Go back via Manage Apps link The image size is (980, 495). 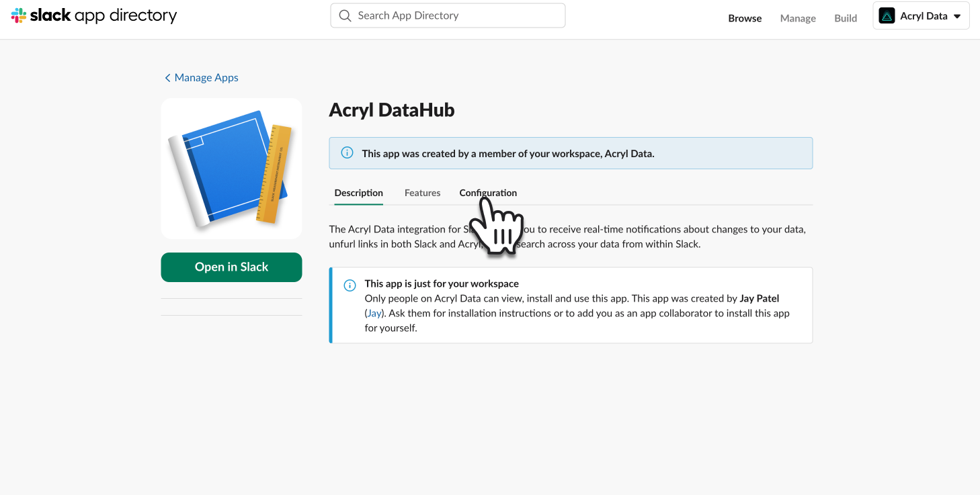206,78
